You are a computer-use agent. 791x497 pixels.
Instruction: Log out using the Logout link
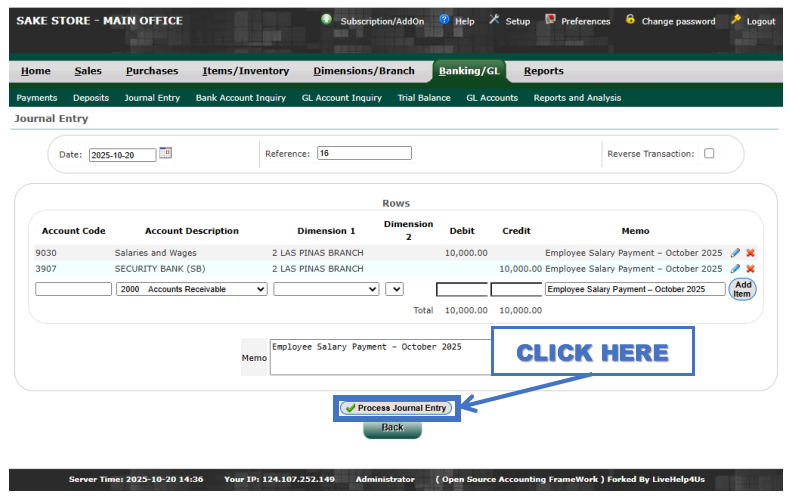pyautogui.click(x=753, y=21)
